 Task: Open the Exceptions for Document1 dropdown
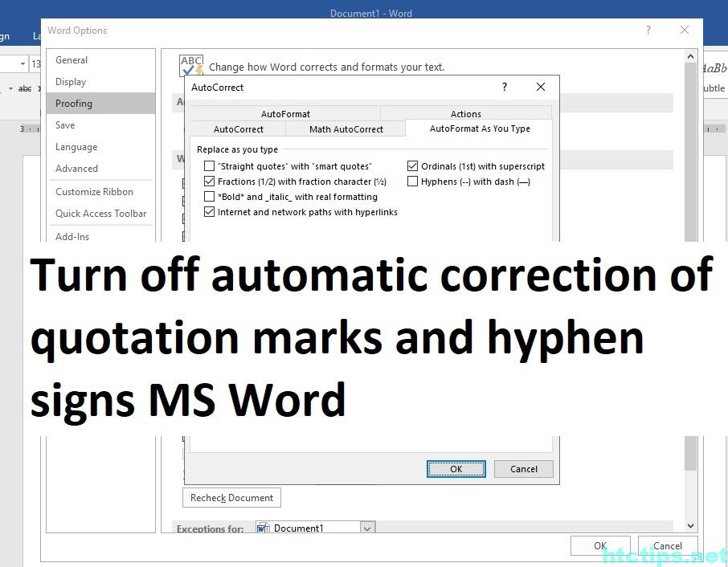367,528
